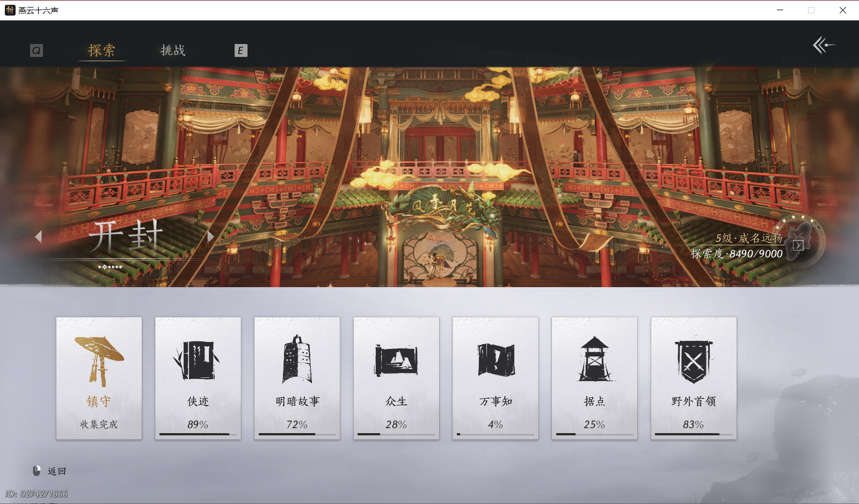The image size is (859, 504).
Task: Click the 4% value on 万事知 card
Action: (x=496, y=425)
